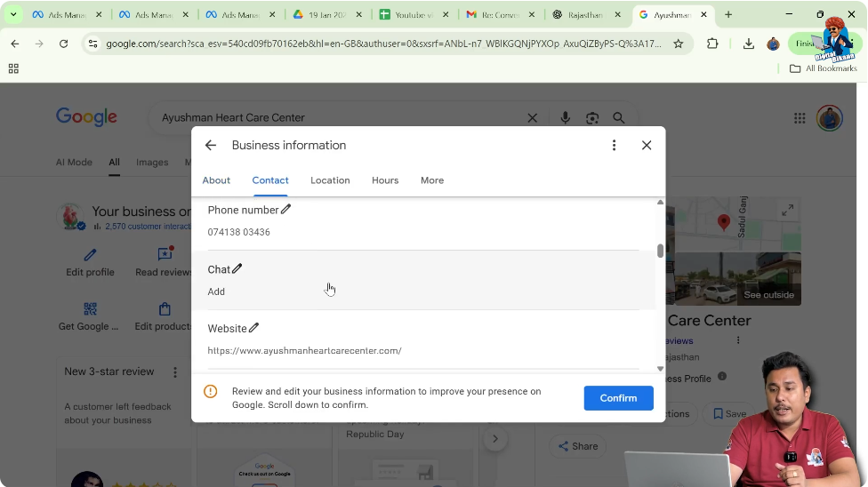The height and width of the screenshot is (487, 868).
Task: Click the Google logo
Action: pyautogui.click(x=86, y=116)
